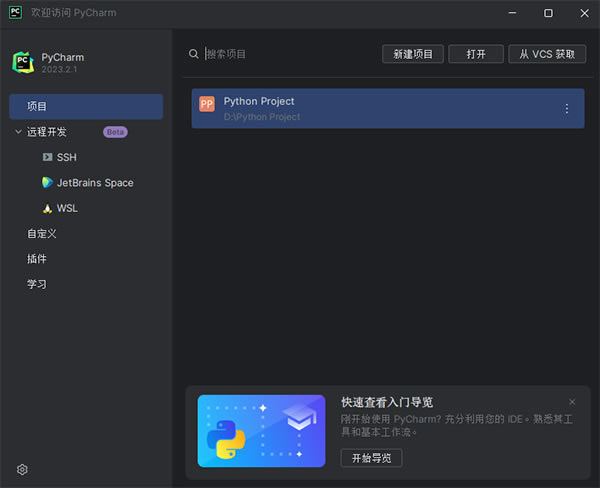Image resolution: width=600 pixels, height=488 pixels.
Task: Open the JetBrains Space entry
Action: pos(95,183)
